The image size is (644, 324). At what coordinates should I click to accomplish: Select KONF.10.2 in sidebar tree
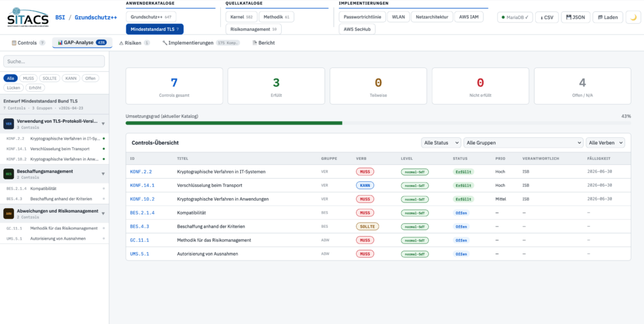click(x=54, y=159)
